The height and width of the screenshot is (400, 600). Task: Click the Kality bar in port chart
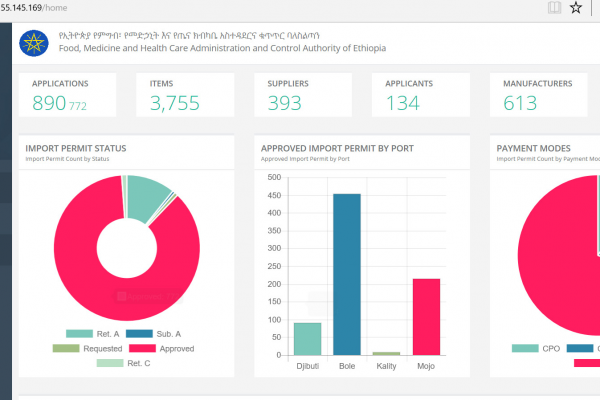(x=386, y=353)
